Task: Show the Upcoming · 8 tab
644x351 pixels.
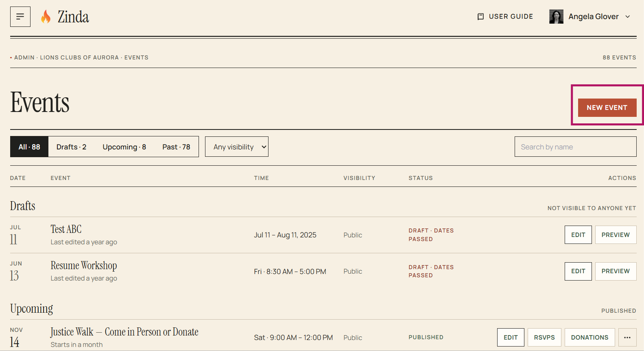Action: [x=124, y=147]
